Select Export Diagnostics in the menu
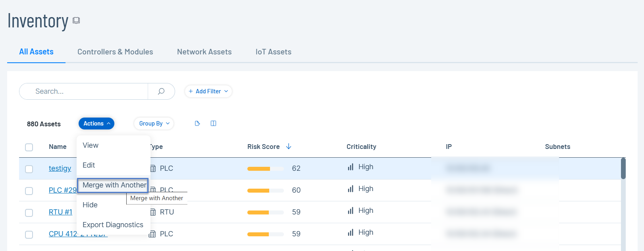The height and width of the screenshot is (251, 644). (x=113, y=225)
